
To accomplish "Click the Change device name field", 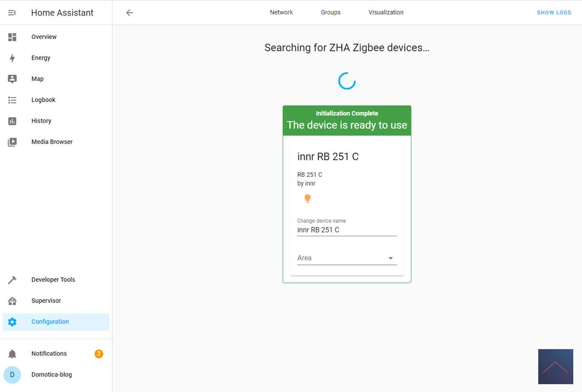I will (347, 230).
